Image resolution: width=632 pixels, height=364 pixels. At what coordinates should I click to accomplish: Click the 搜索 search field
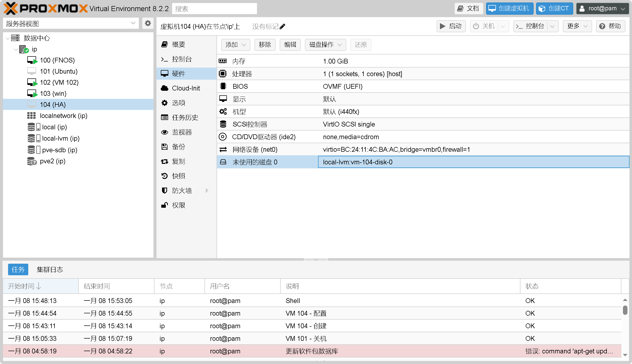click(215, 9)
